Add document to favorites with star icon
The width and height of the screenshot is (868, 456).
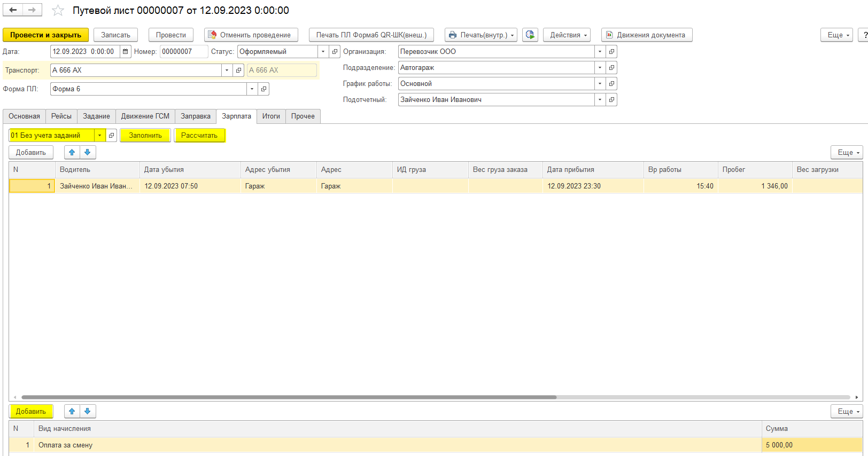tap(58, 11)
